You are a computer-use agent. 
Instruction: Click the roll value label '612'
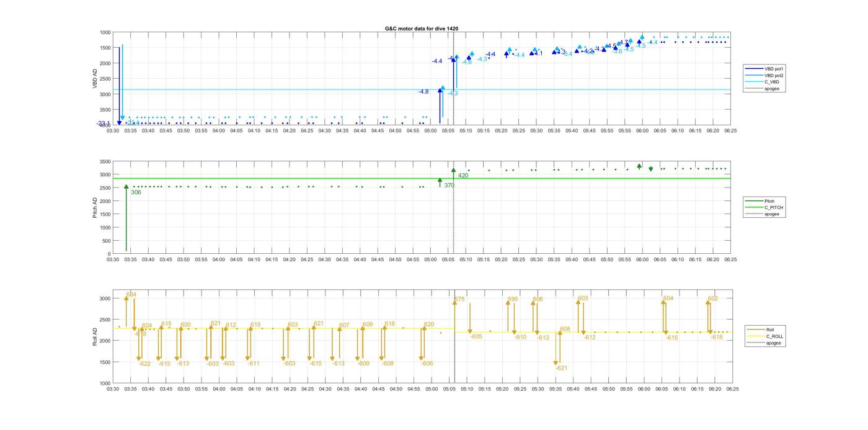tap(231, 325)
